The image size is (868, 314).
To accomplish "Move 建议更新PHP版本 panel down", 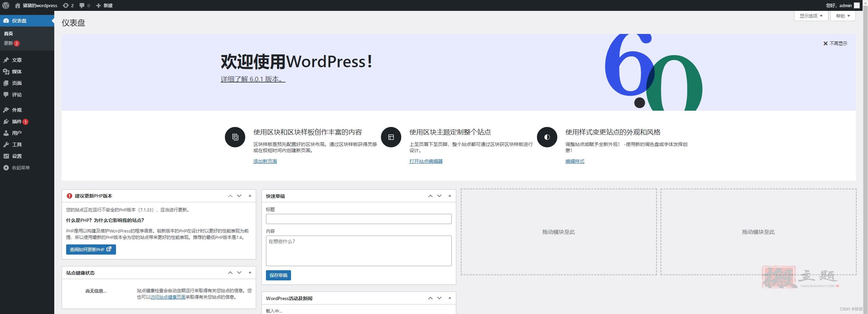I will point(239,196).
